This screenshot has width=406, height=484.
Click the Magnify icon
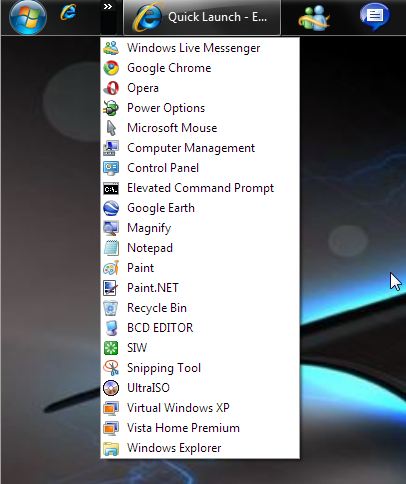pos(111,228)
